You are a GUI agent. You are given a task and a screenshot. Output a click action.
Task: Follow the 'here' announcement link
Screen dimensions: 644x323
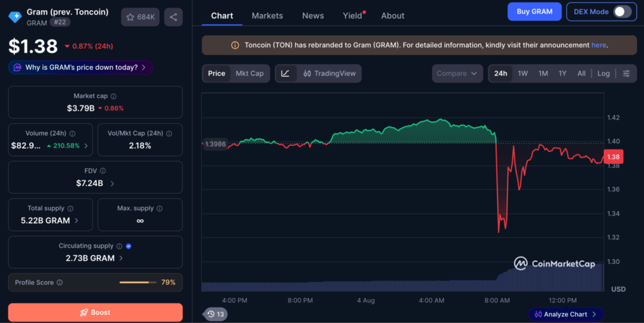[x=599, y=45]
